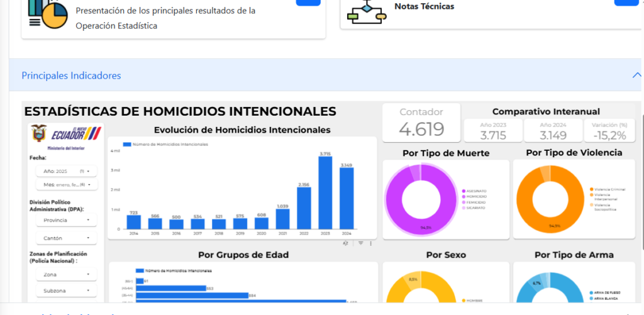Select the 2023 bar in evolution chart
The width and height of the screenshot is (644, 315).
click(325, 193)
